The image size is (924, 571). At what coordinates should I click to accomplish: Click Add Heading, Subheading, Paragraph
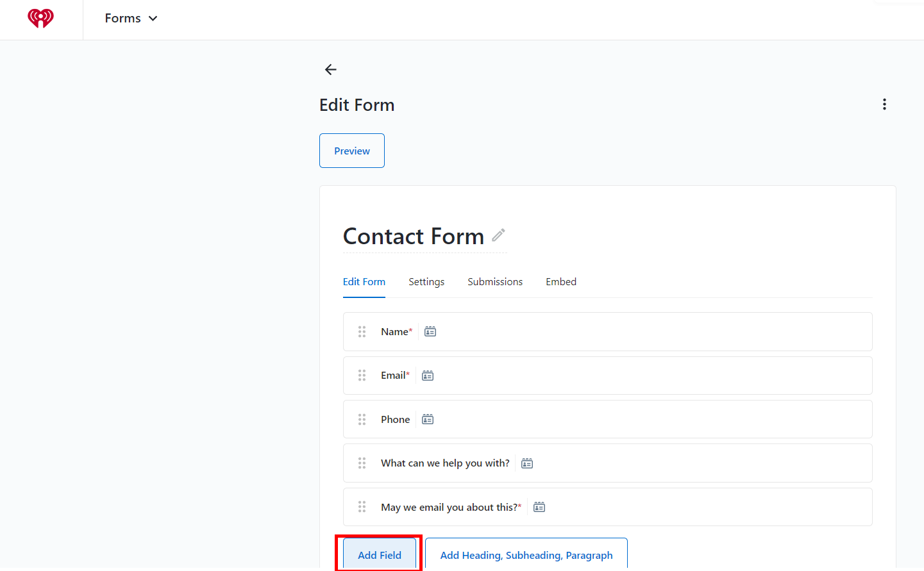[x=525, y=554]
